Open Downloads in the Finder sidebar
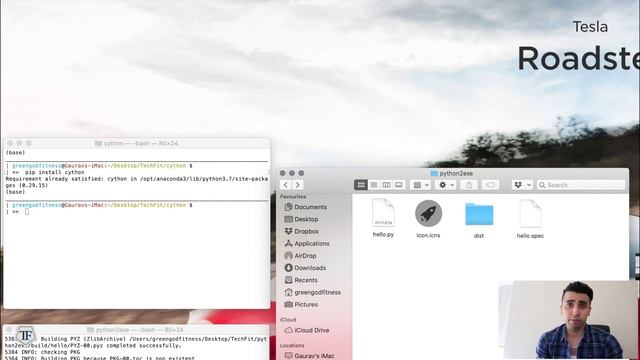 point(305,268)
